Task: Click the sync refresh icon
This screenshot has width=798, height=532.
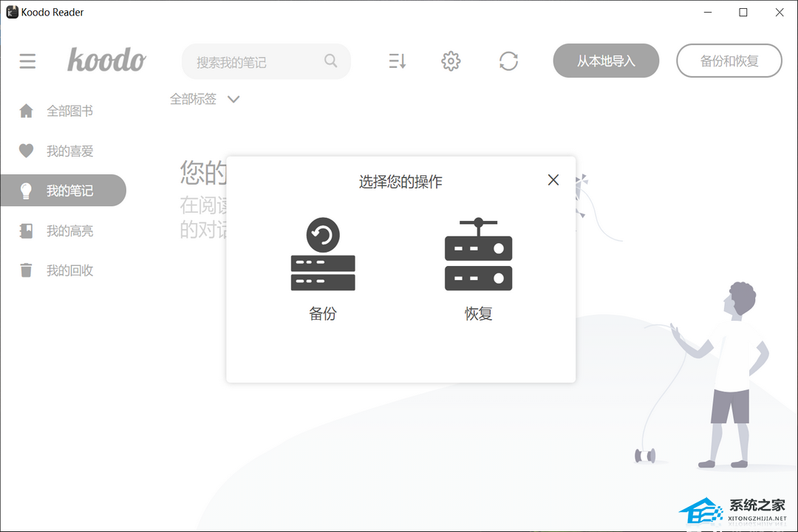Action: tap(508, 61)
